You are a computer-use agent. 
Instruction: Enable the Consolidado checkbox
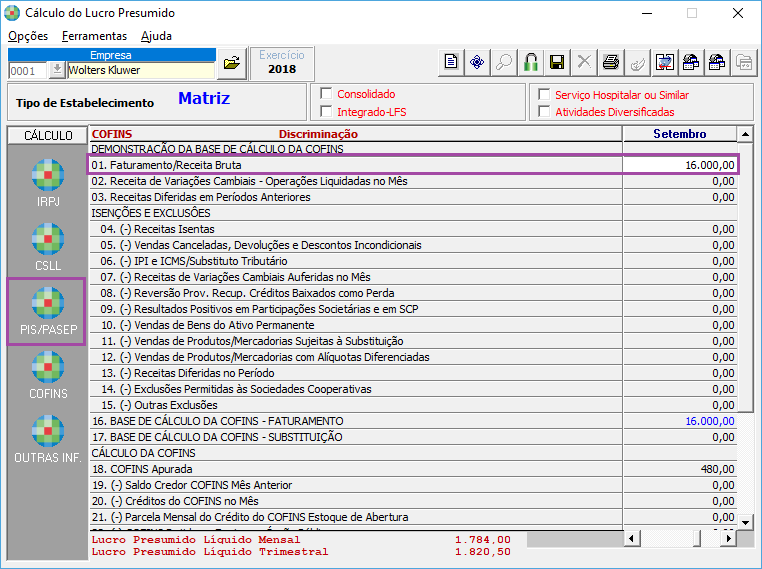coord(327,93)
